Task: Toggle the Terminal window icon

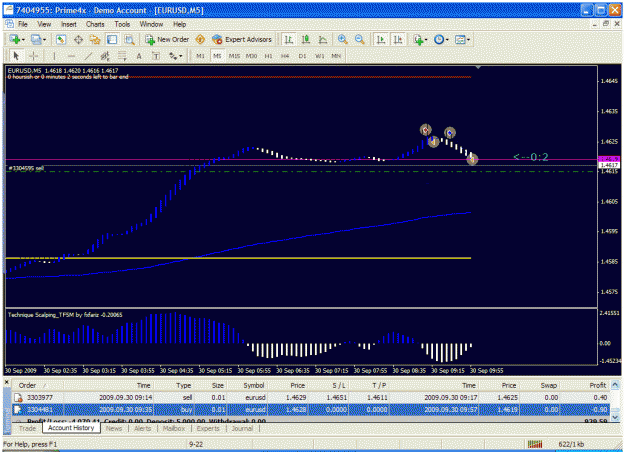Action: [112, 39]
